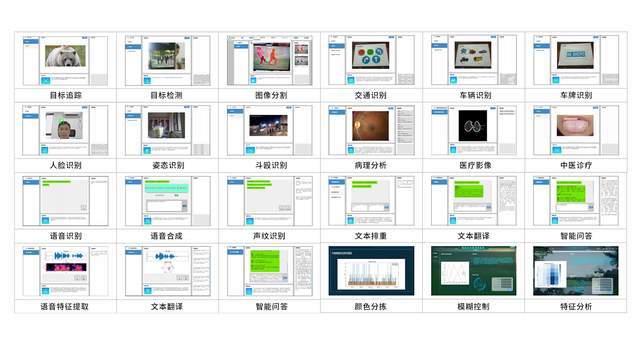Open the 中医诊疗 tongue thumbnail

pyautogui.click(x=576, y=130)
